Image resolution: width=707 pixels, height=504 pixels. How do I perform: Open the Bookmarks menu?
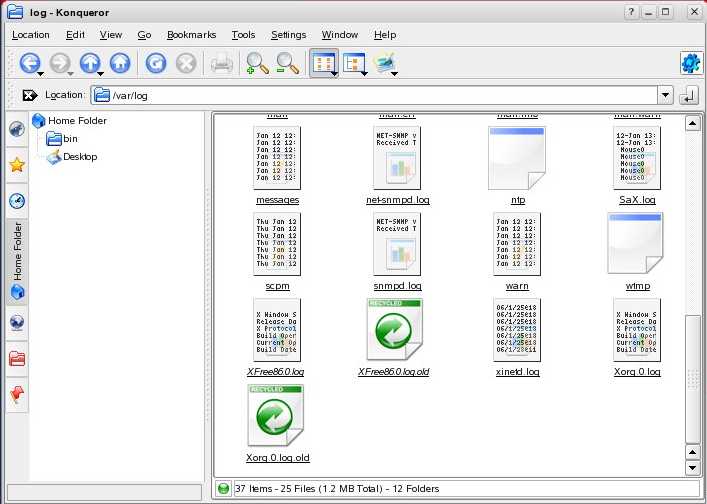click(191, 34)
